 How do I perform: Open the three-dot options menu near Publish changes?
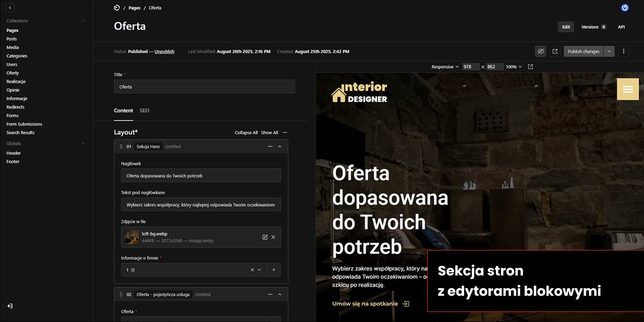pos(623,51)
